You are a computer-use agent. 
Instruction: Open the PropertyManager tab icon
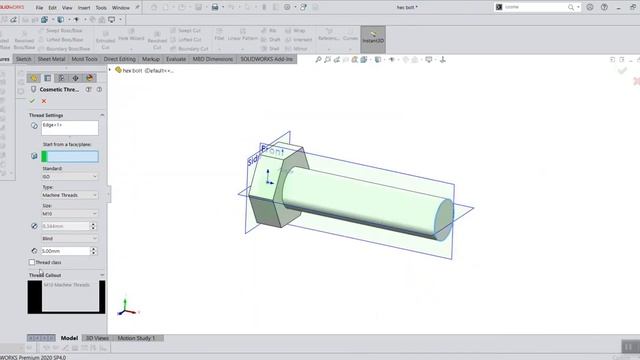pyautogui.click(x=48, y=78)
